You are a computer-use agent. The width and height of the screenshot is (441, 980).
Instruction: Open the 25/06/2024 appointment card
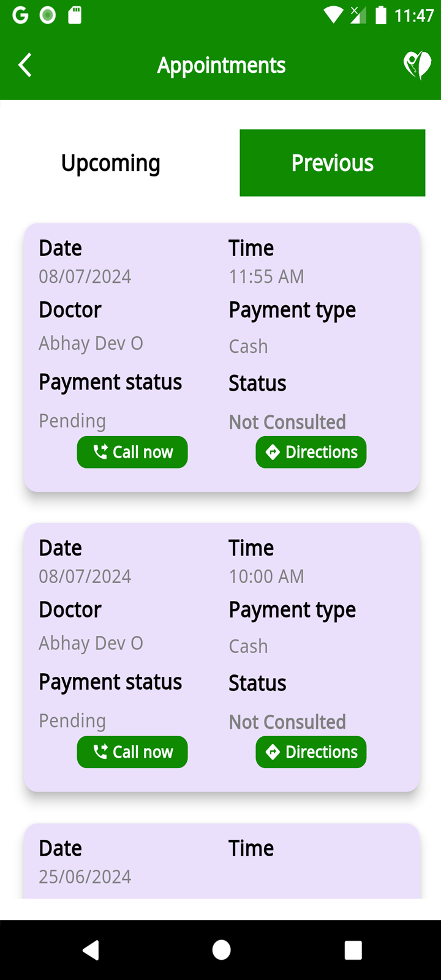[222, 861]
